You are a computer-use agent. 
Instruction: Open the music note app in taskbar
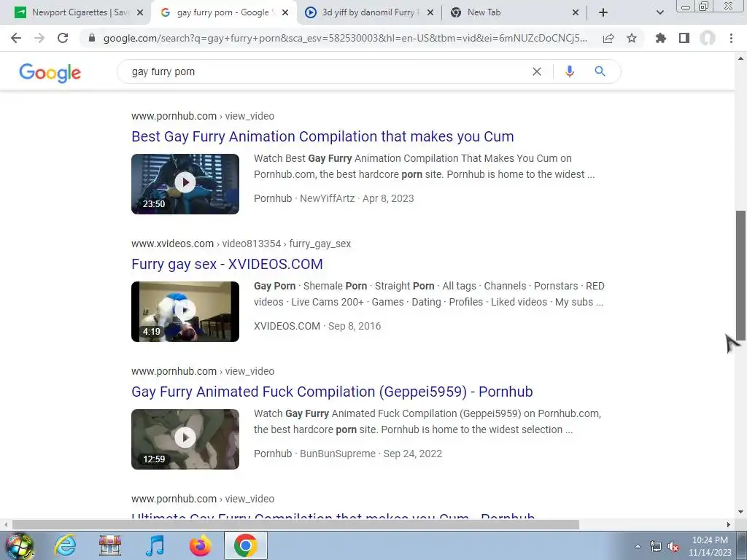[x=155, y=545]
